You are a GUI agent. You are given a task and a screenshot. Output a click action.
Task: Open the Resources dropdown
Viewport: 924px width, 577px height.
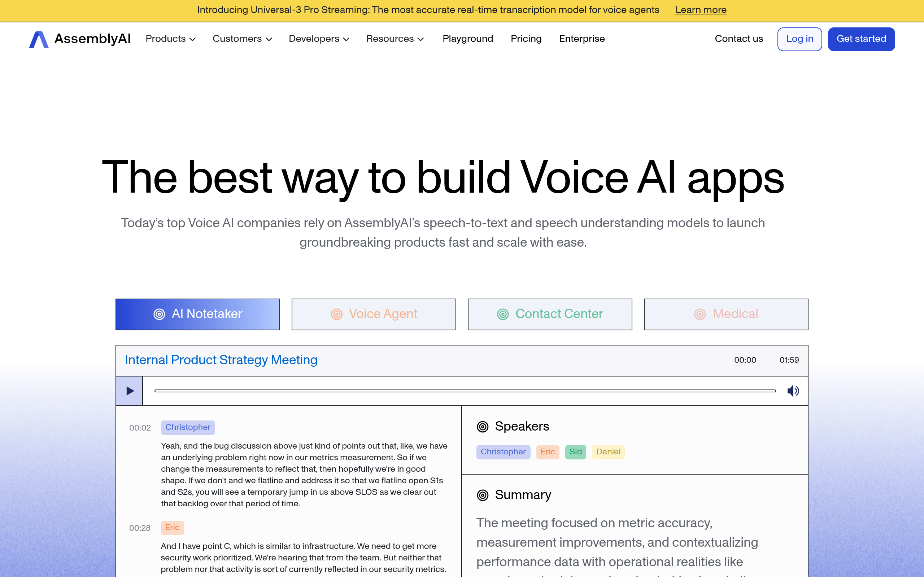point(395,39)
